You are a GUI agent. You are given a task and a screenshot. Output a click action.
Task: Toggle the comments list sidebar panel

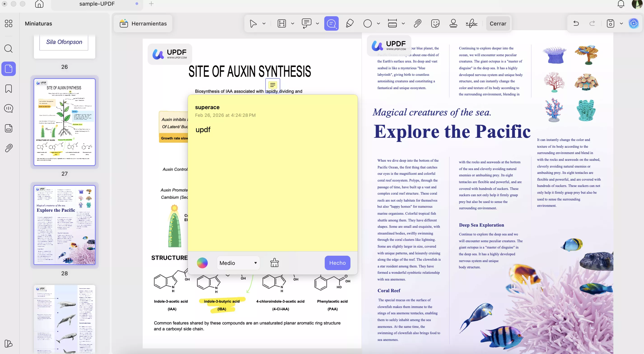(9, 108)
